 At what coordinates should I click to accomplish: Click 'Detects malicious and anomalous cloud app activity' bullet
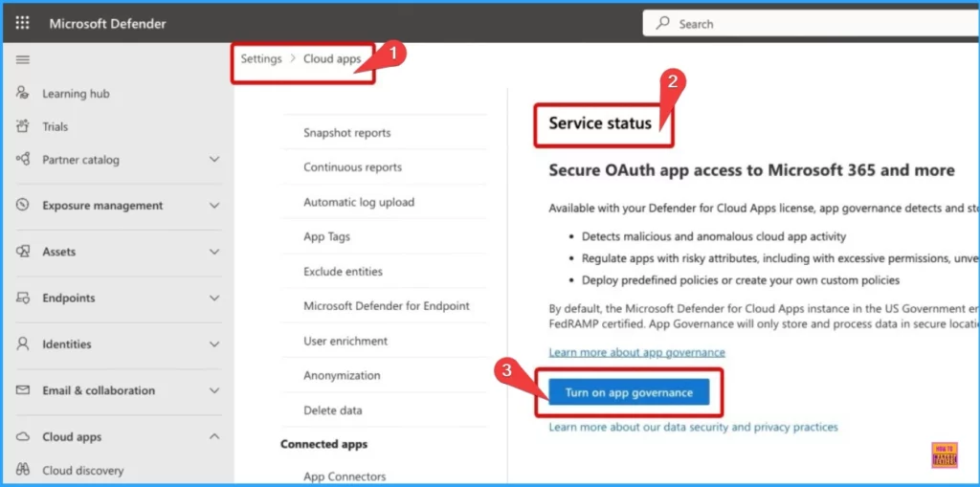click(714, 237)
